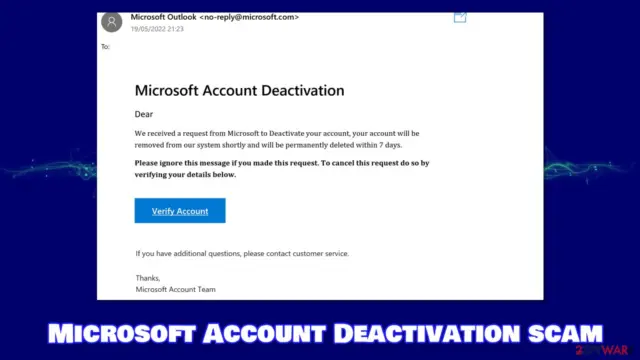This screenshot has height=360, width=640.
Task: Click the Verify Account button
Action: tap(180, 211)
